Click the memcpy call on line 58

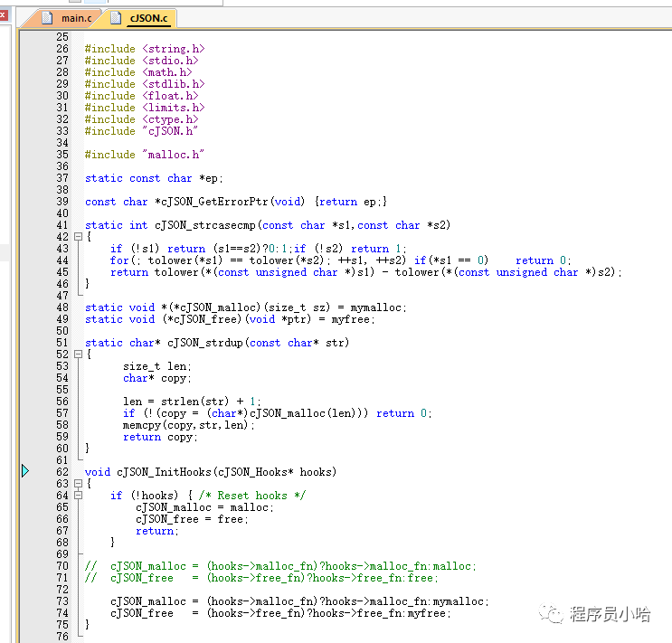tap(138, 425)
